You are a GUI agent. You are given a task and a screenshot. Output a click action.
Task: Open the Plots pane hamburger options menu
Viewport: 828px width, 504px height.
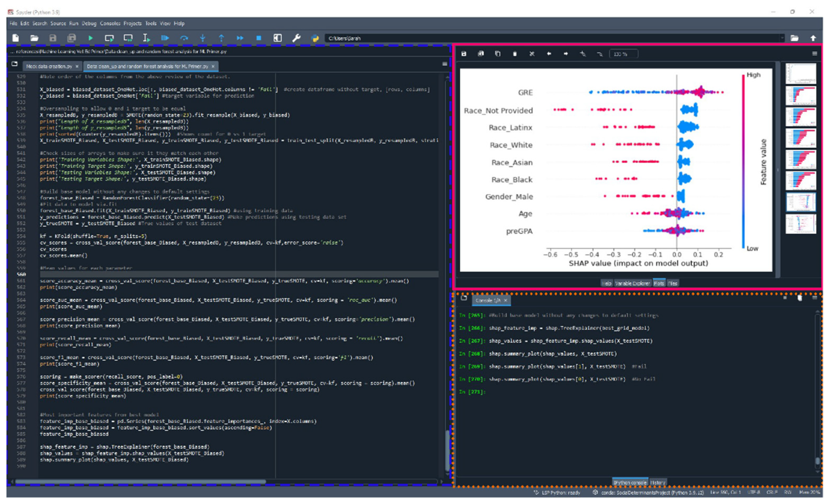tap(814, 54)
